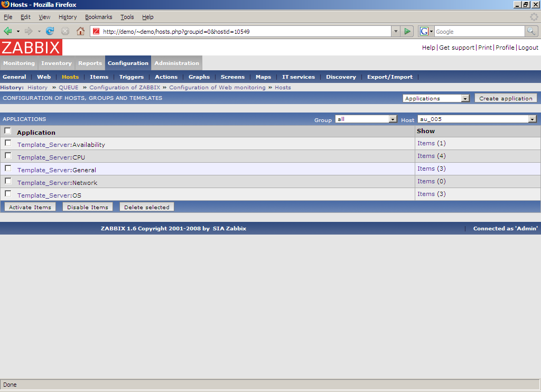Open the Group dropdown showing all
Image resolution: width=541 pixels, height=392 pixels.
pos(366,119)
